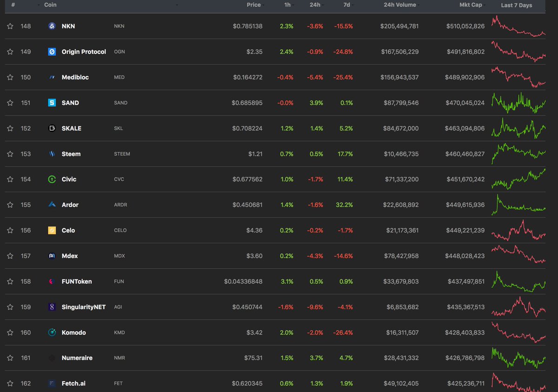The height and width of the screenshot is (392, 558).
Task: Sort by the 24h Volume column
Action: [400, 5]
